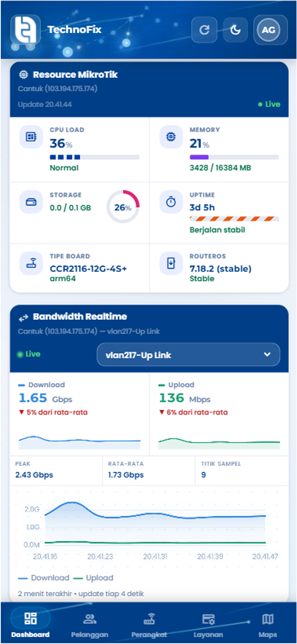Open the AG profile avatar
Image resolution: width=297 pixels, height=644 pixels.
[x=268, y=30]
